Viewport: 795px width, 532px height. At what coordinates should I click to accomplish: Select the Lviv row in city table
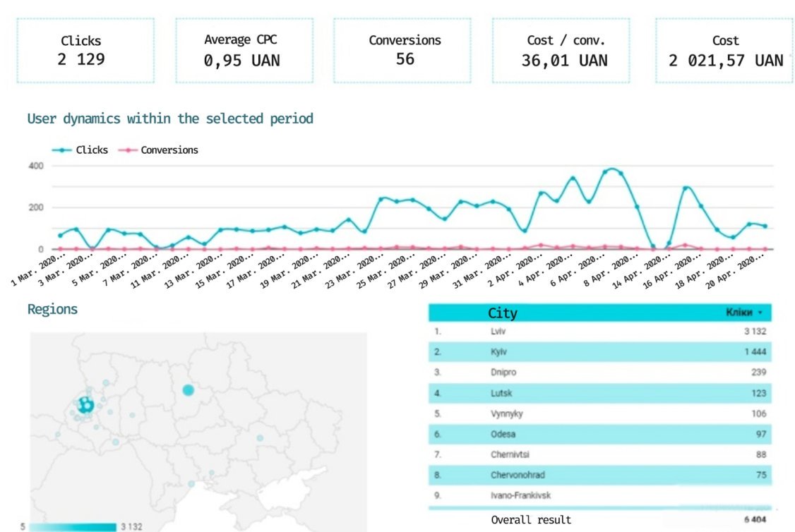click(600, 332)
